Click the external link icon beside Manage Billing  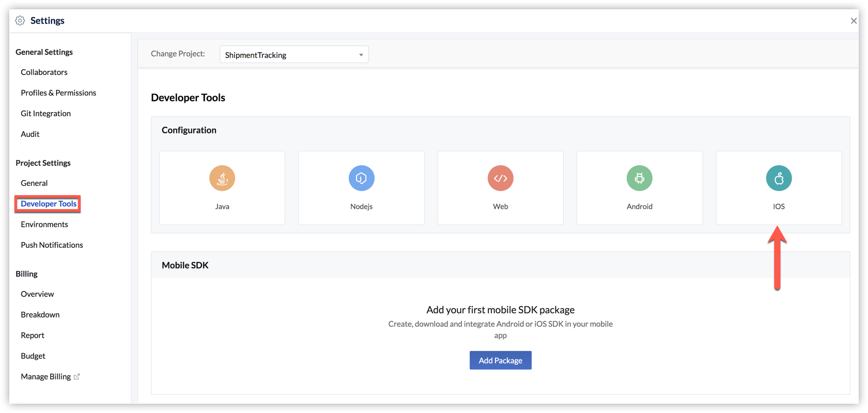point(77,377)
